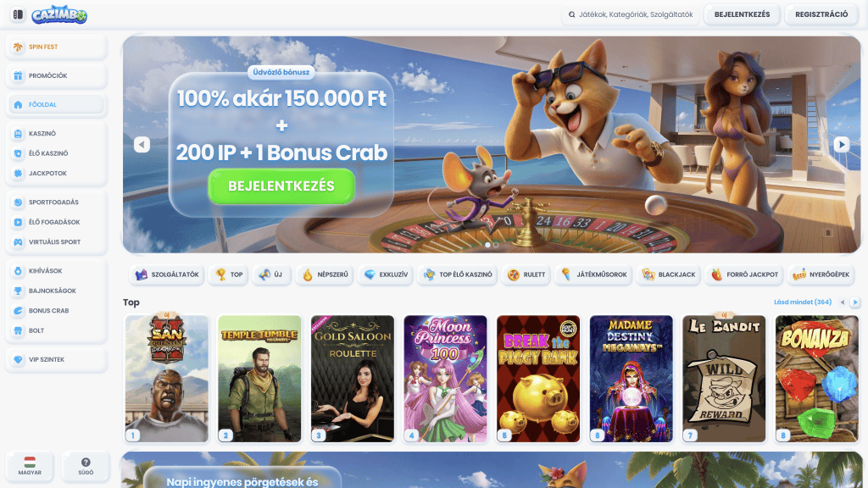Go to Élő Kaszinó section
868x488 pixels.
[57, 153]
